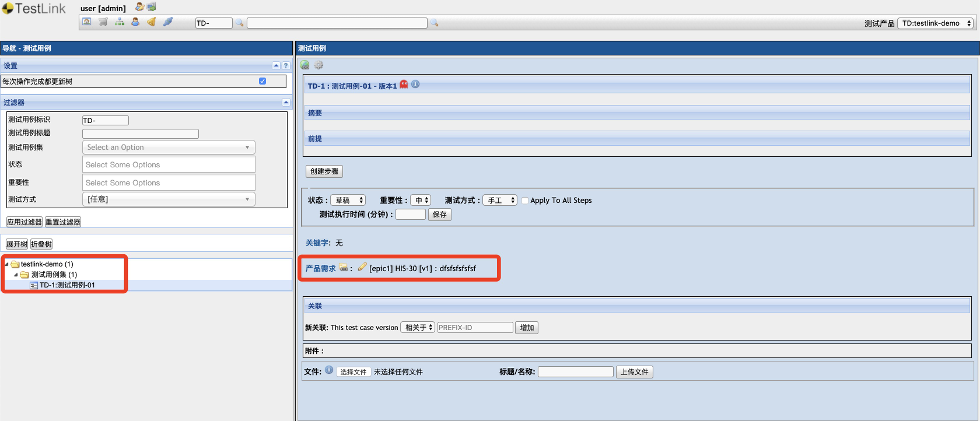This screenshot has height=421, width=980.
Task: Focus the 状态 Select Some Options field
Action: 169,164
